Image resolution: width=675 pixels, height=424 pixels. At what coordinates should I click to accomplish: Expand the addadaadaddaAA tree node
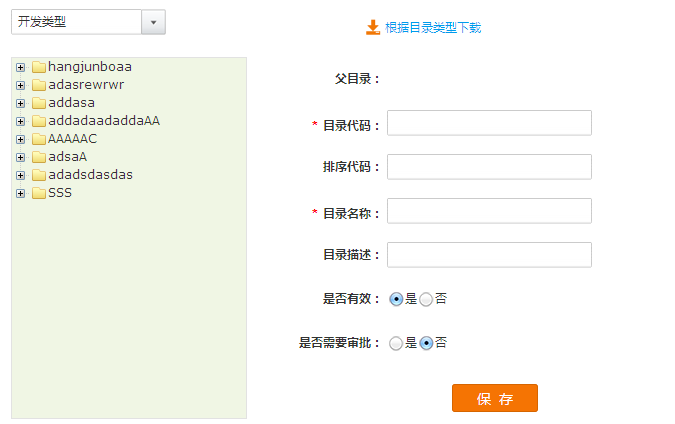click(20, 121)
